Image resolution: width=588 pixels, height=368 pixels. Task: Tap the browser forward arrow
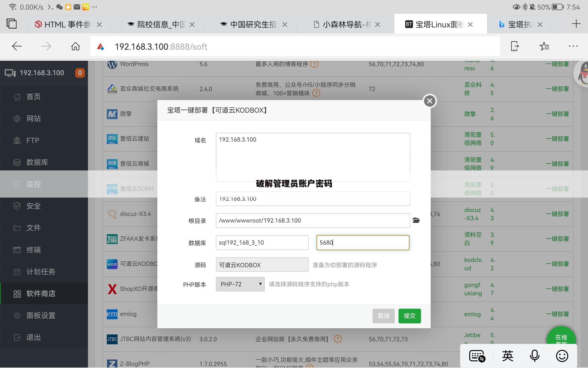tap(46, 46)
